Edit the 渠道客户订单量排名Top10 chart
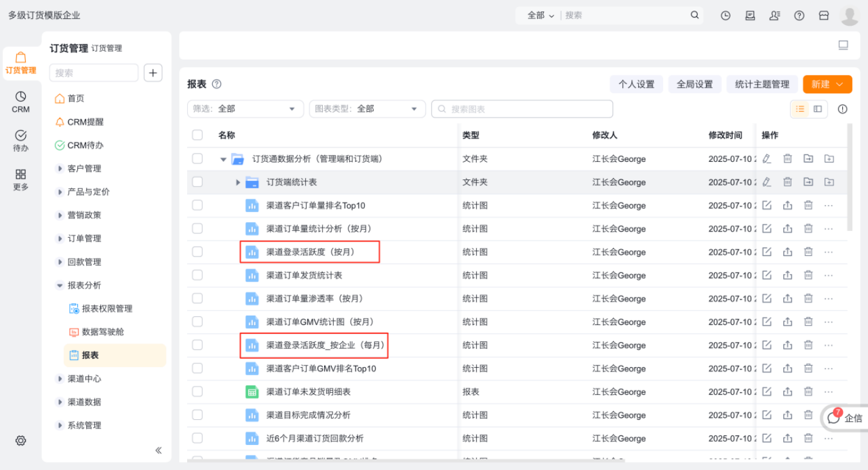868x470 pixels. tap(766, 205)
